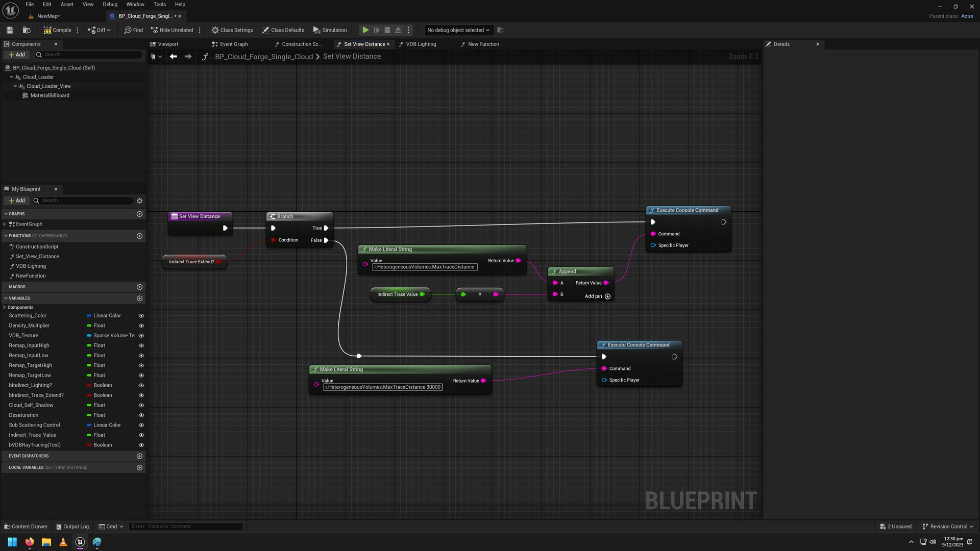The image size is (980, 551).
Task: Save the current asset with the save icon
Action: point(9,30)
